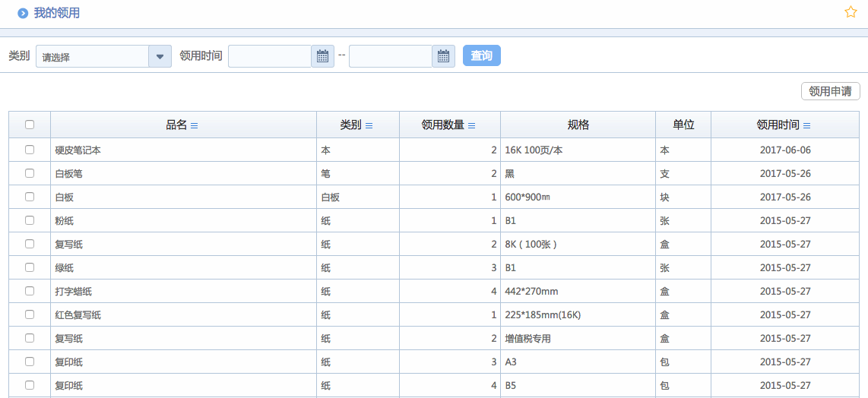Click the 品名 column menu icon

(194, 125)
